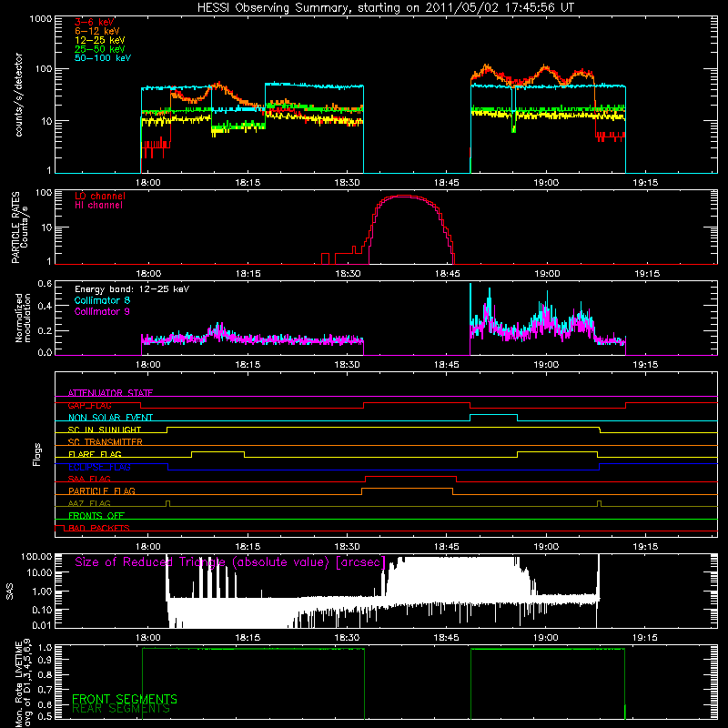Click the 0.9 value on livetime axis
Screen dimensions: 728x728
pos(46,660)
